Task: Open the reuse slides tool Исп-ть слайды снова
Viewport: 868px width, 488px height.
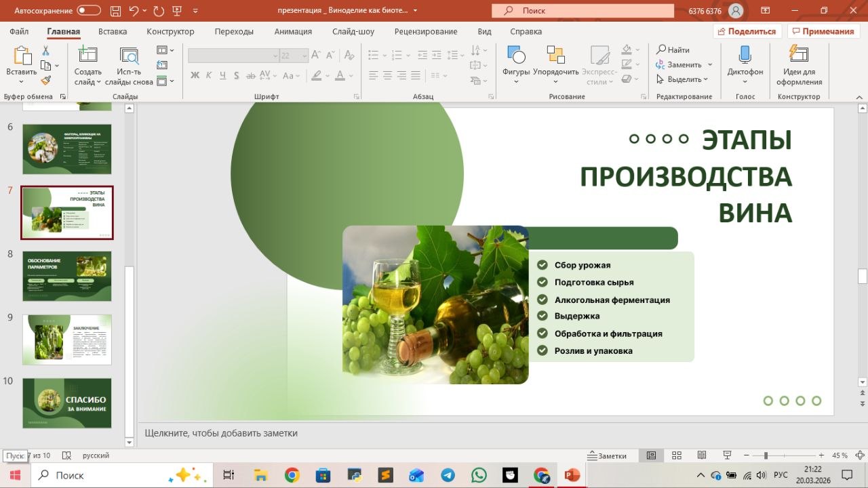Action: tap(129, 66)
